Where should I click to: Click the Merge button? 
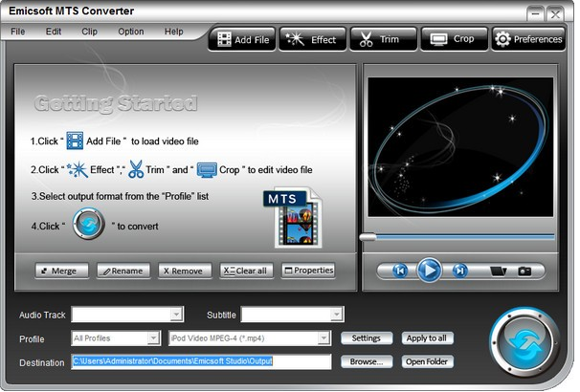click(62, 271)
